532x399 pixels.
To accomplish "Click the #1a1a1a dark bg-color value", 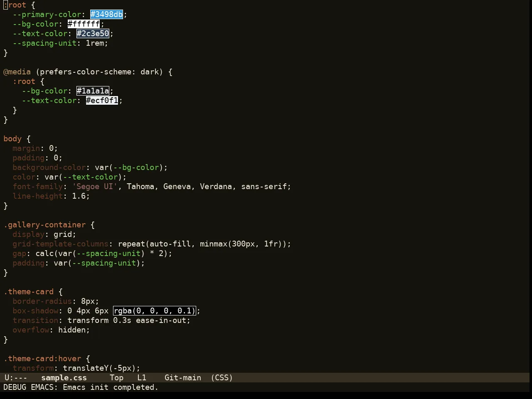I will [x=93, y=91].
